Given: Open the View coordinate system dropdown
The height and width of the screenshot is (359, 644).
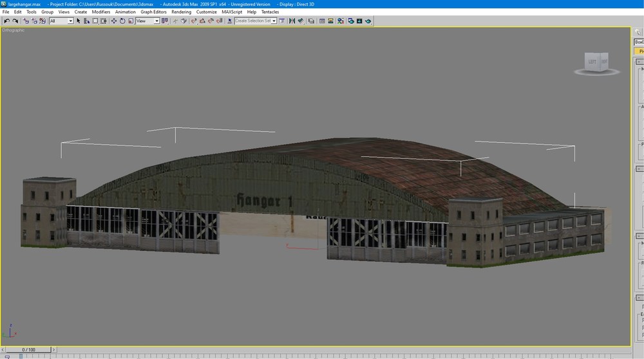Looking at the screenshot, I should point(147,21).
